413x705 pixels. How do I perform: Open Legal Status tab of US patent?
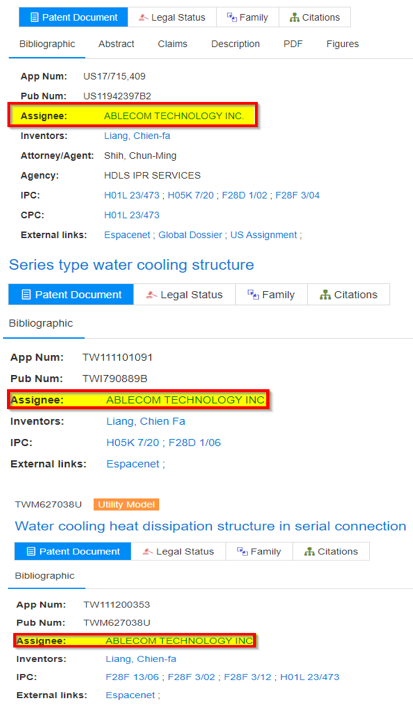coord(172,18)
